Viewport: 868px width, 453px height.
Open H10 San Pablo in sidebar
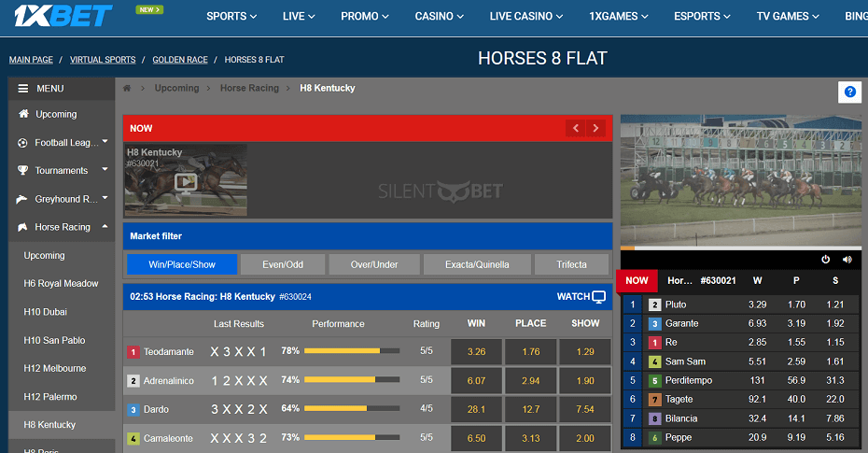(54, 340)
